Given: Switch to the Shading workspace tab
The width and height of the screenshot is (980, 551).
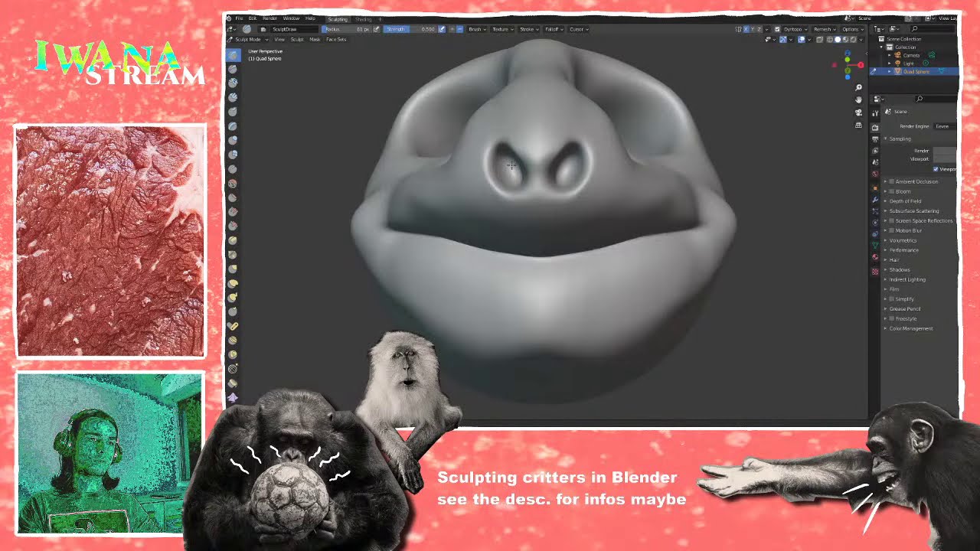Looking at the screenshot, I should click(363, 19).
